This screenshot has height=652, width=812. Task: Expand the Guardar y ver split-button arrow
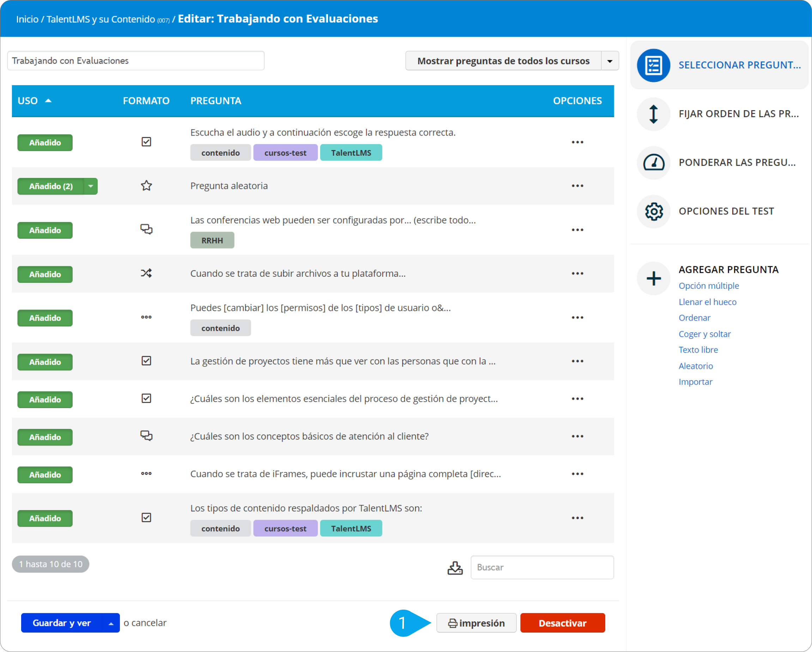click(x=111, y=623)
